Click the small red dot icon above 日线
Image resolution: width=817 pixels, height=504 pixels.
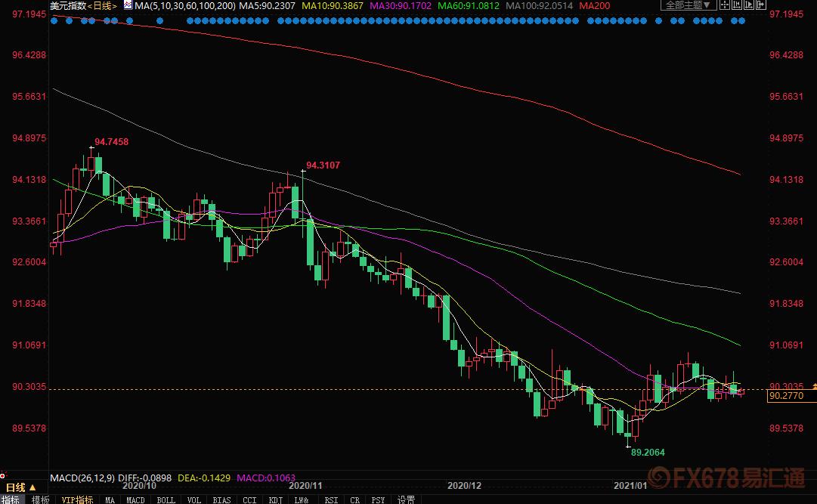pos(2,476)
